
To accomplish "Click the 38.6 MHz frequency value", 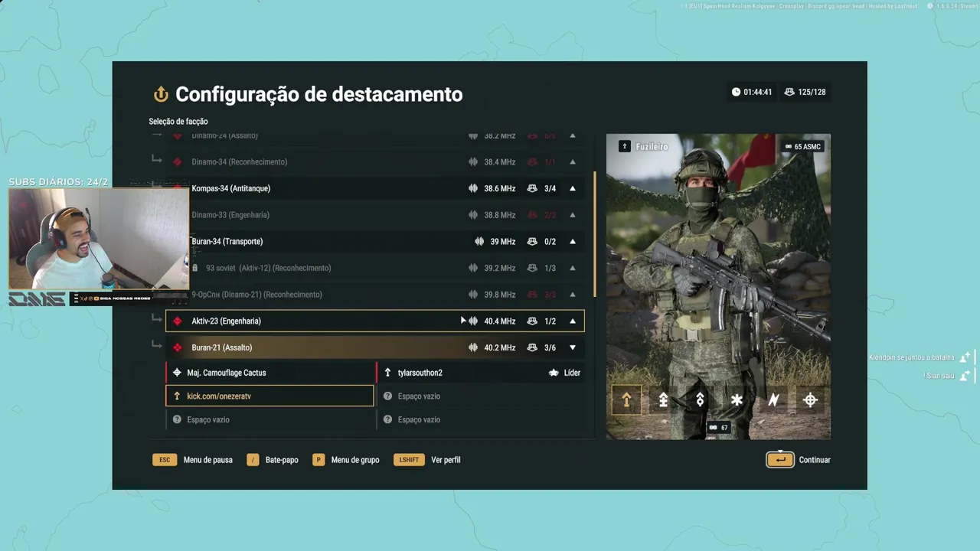I will coord(499,188).
